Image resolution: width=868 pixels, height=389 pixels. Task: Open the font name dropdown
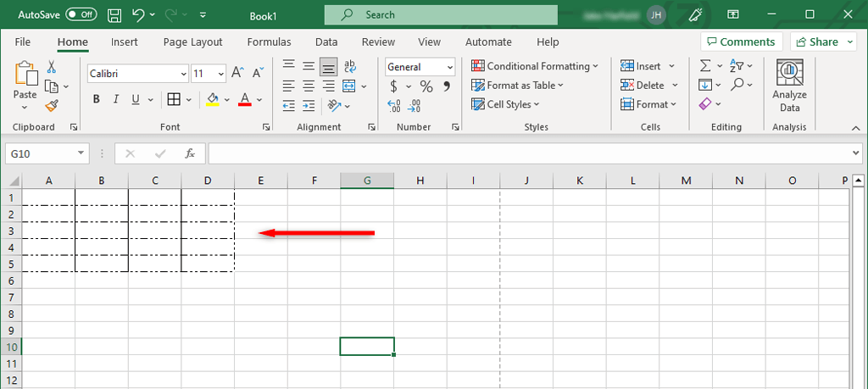pyautogui.click(x=183, y=74)
